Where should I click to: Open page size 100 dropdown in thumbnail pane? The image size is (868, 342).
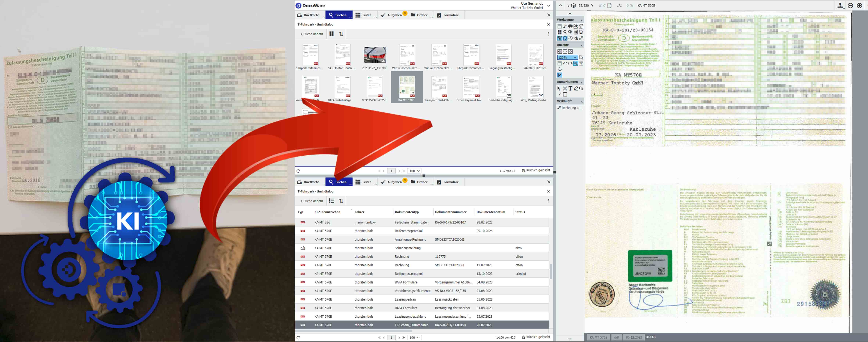(x=415, y=171)
